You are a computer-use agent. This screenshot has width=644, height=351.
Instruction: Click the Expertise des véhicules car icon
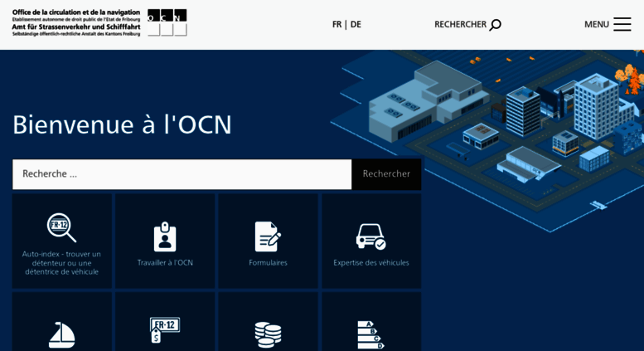point(370,236)
